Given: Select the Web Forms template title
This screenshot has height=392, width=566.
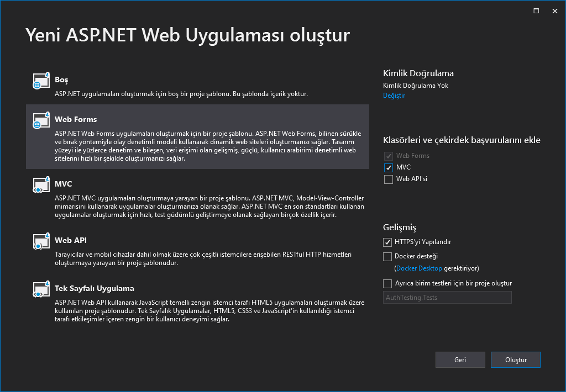Looking at the screenshot, I should click(76, 119).
